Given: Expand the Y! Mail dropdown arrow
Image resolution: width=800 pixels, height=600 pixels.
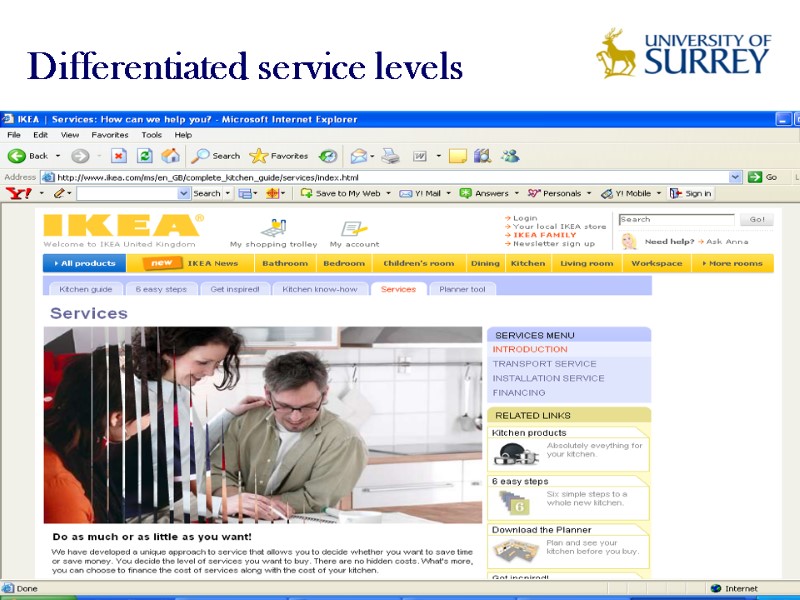Looking at the screenshot, I should click(x=448, y=193).
